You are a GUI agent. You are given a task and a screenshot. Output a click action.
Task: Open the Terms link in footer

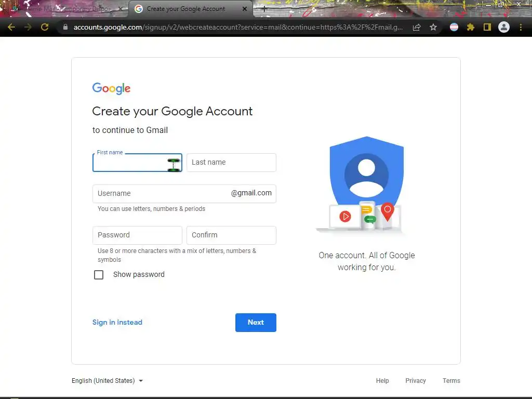tap(451, 381)
